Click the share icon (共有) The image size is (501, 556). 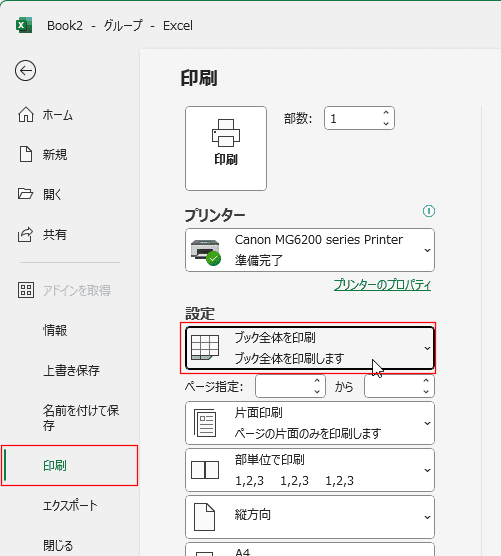[26, 234]
